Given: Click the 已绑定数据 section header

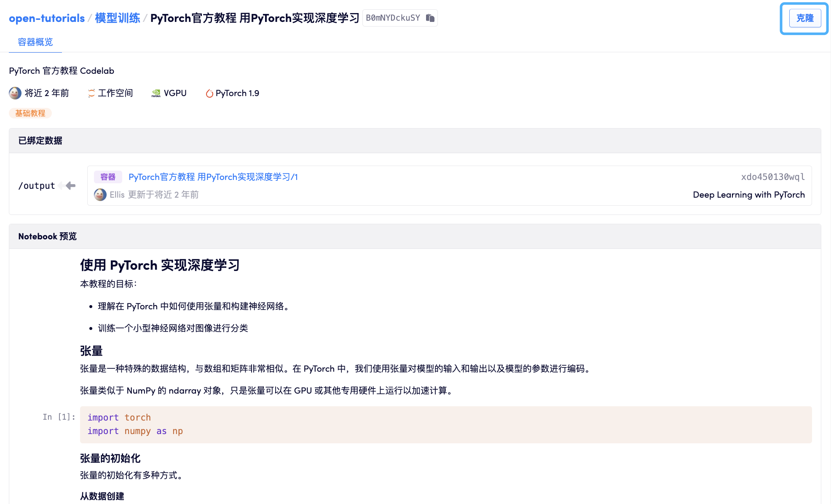Looking at the screenshot, I should 40,141.
